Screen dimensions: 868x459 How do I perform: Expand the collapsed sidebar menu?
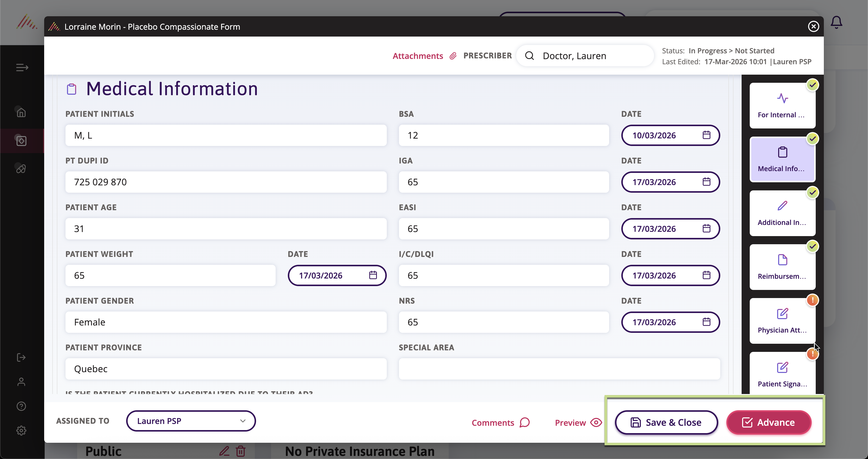pyautogui.click(x=22, y=68)
